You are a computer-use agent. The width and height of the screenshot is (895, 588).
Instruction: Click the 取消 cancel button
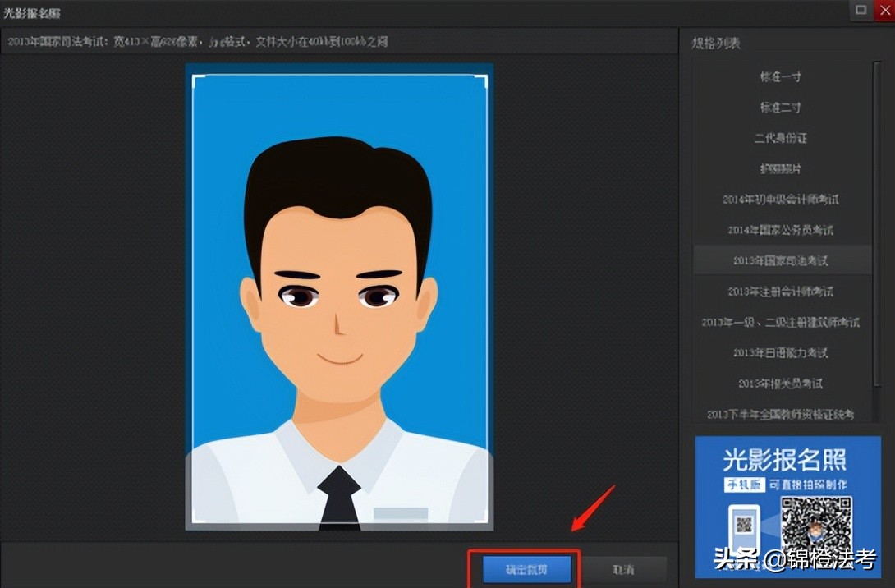[x=624, y=568]
